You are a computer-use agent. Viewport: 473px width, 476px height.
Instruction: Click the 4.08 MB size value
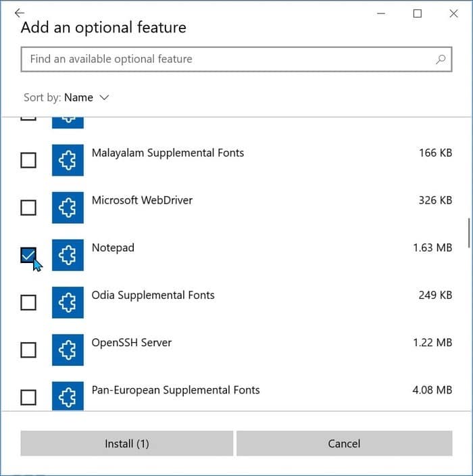432,390
